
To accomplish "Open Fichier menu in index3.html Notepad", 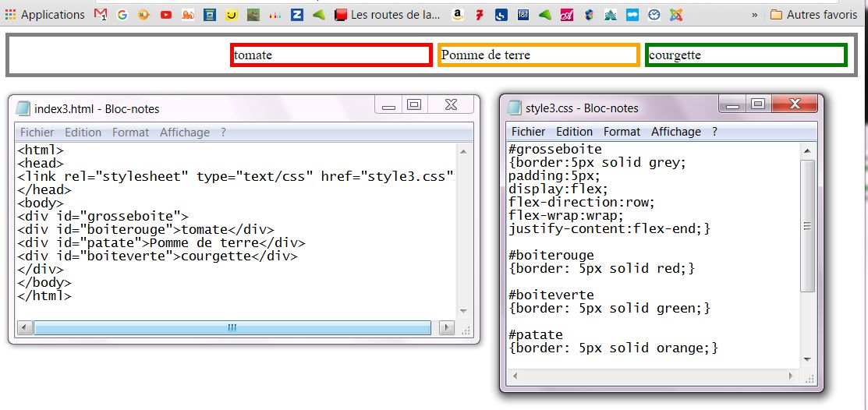I will (x=37, y=133).
